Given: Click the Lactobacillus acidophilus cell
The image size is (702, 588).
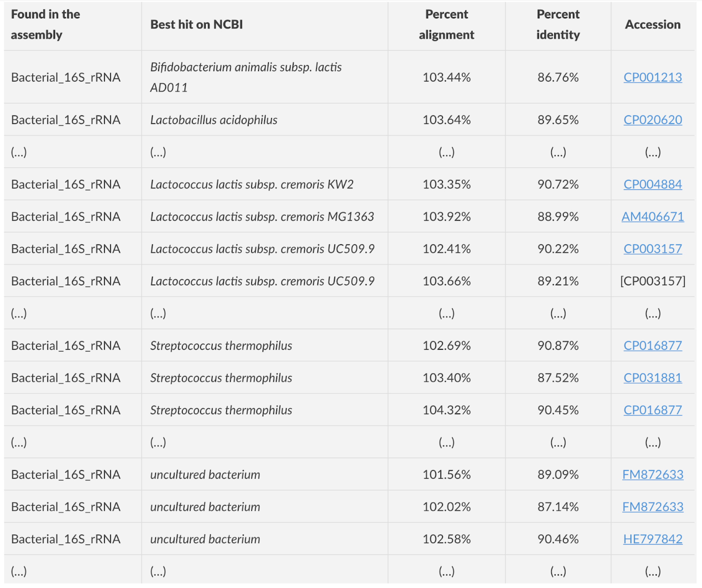Looking at the screenshot, I should [214, 120].
